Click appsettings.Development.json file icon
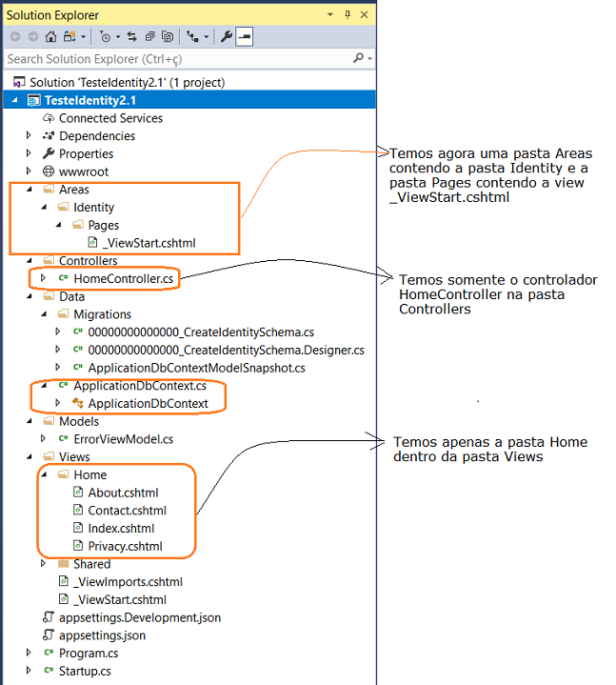This screenshot has width=616, height=685. click(48, 616)
